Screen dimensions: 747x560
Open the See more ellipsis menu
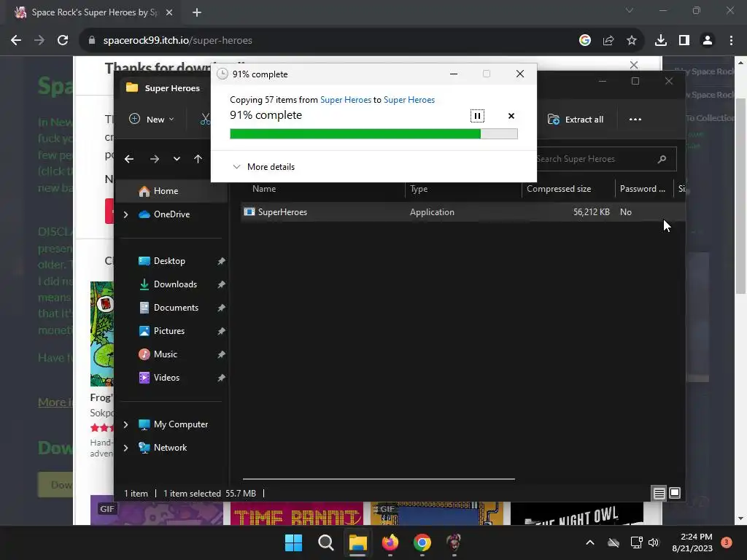click(x=635, y=119)
